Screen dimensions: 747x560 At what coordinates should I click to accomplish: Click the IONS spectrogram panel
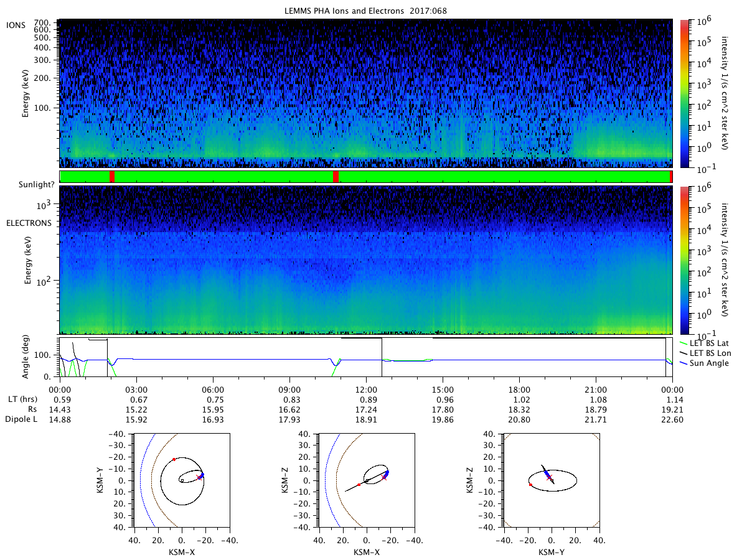point(366,93)
